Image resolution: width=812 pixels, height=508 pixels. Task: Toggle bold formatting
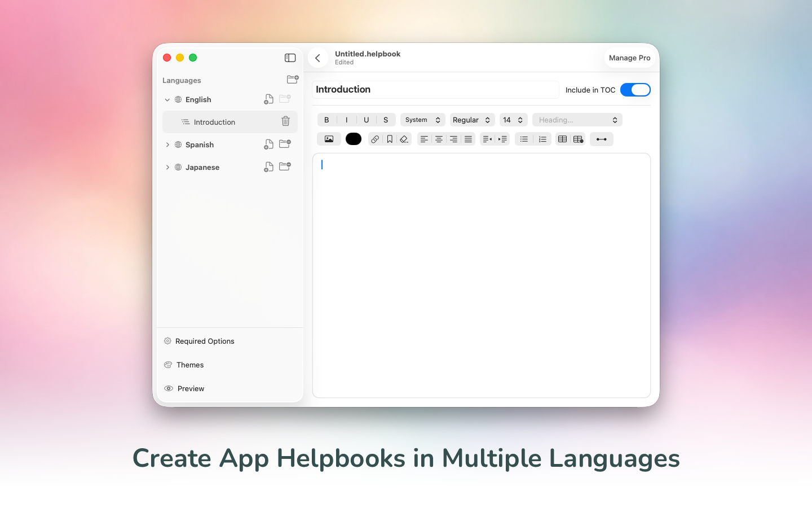click(326, 120)
